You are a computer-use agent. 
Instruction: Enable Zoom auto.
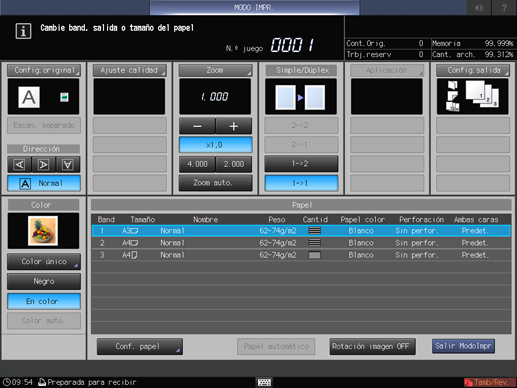pyautogui.click(x=215, y=183)
